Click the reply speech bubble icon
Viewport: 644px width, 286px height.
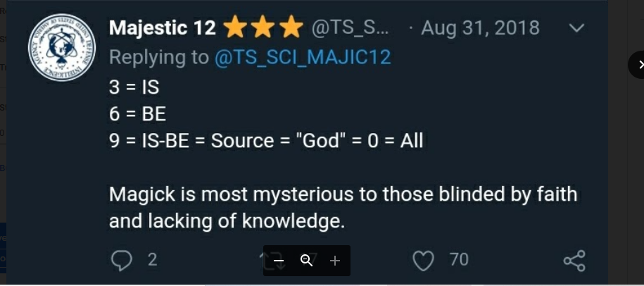click(x=122, y=261)
